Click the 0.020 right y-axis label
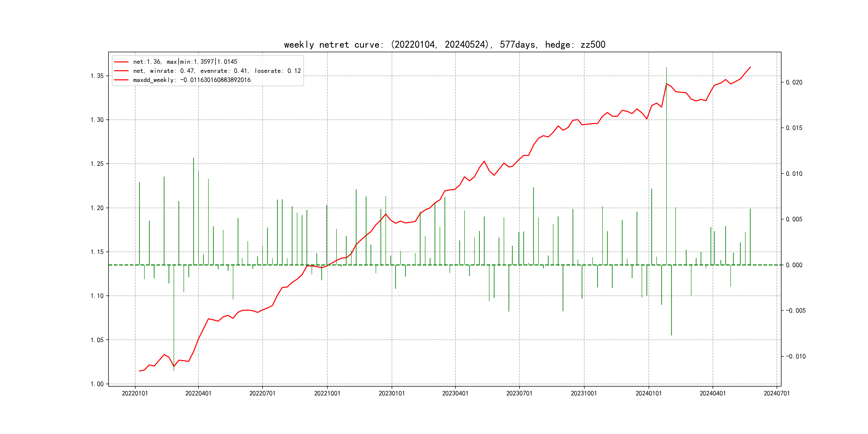This screenshot has height=434, width=868. coord(794,82)
